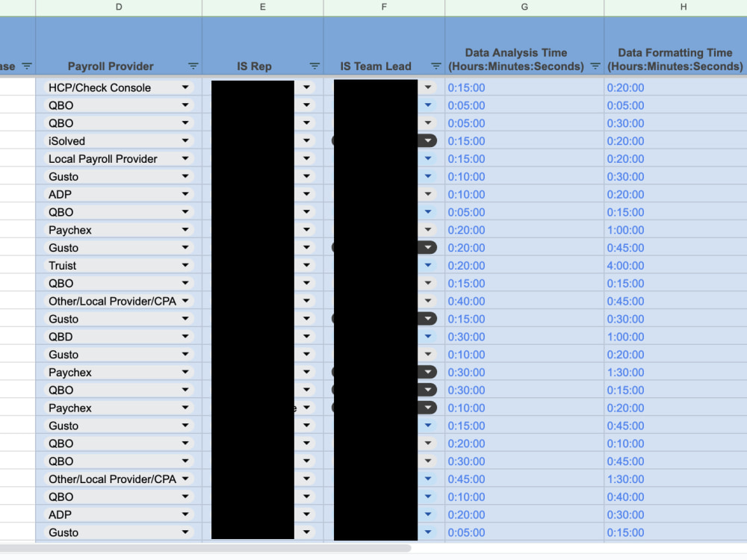Image resolution: width=747 pixels, height=560 pixels.
Task: Open the IS Team Lead dropdown arrow in the Truist row
Action: tap(428, 265)
